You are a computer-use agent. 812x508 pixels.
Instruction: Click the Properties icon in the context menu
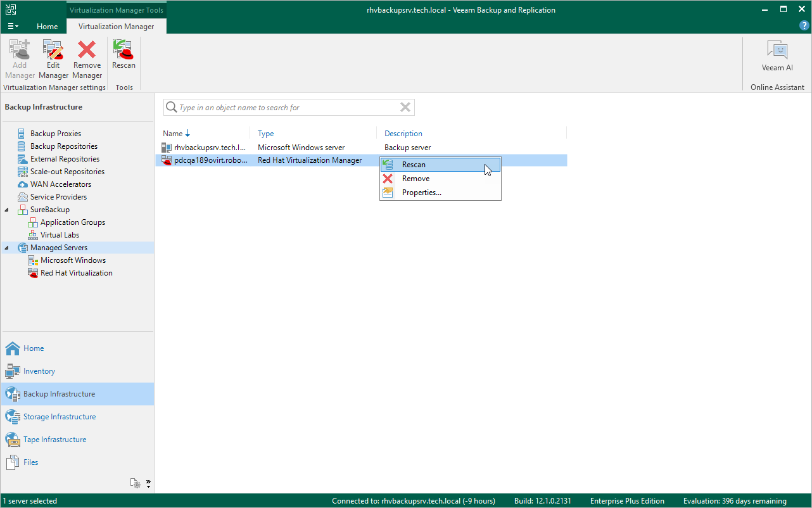(388, 193)
